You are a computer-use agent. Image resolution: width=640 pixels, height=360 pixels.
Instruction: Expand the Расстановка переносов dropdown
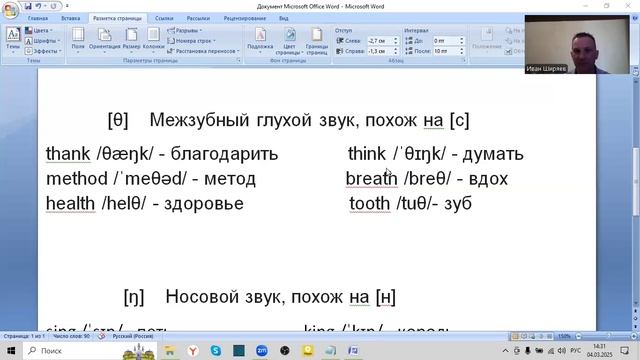[203, 51]
